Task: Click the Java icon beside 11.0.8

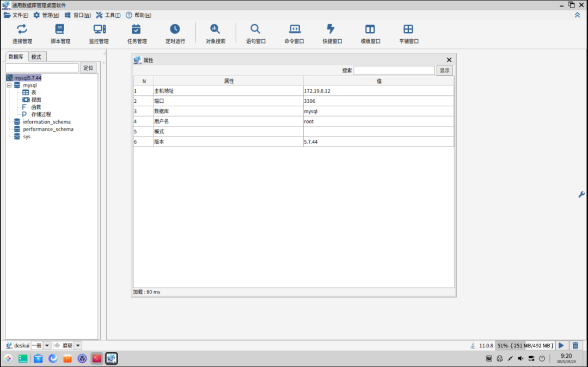Action: 473,346
